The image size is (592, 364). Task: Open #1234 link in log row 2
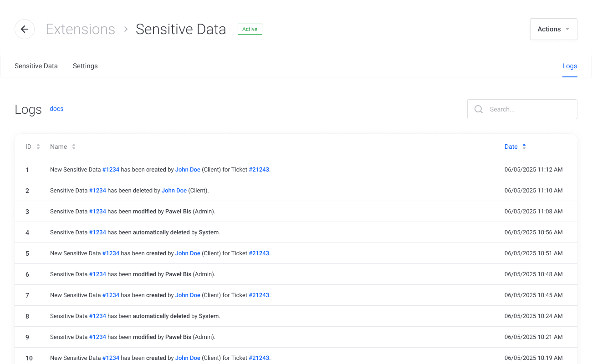[x=97, y=191]
